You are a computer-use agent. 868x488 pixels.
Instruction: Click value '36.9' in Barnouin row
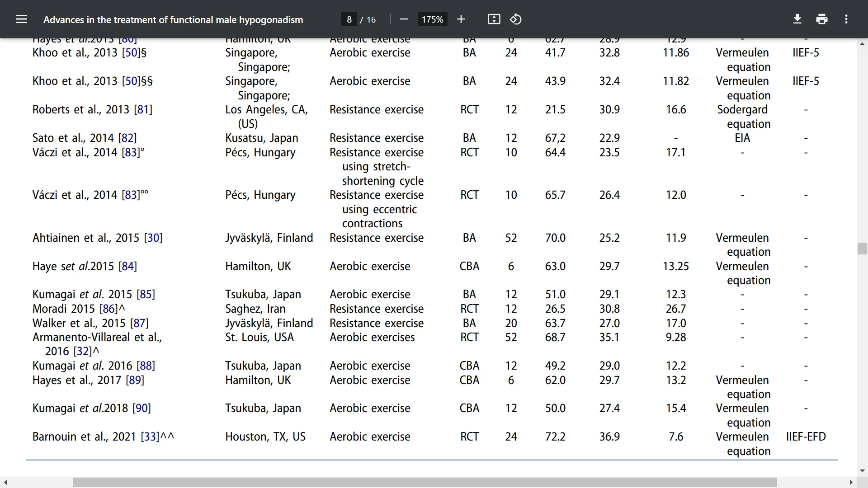tap(609, 437)
